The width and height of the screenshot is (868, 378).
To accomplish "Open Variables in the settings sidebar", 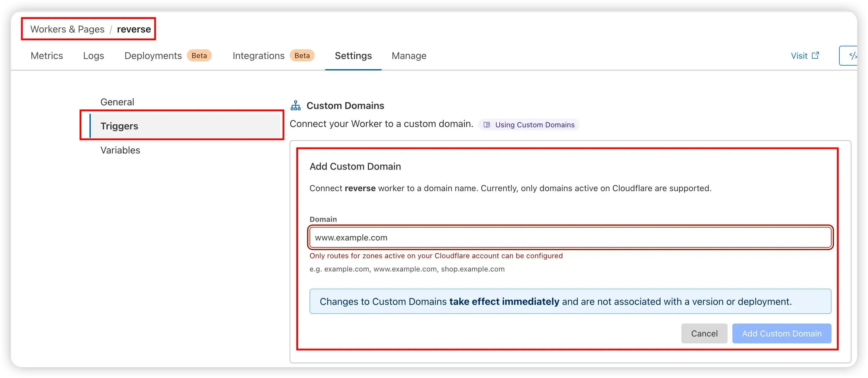I will (x=120, y=150).
